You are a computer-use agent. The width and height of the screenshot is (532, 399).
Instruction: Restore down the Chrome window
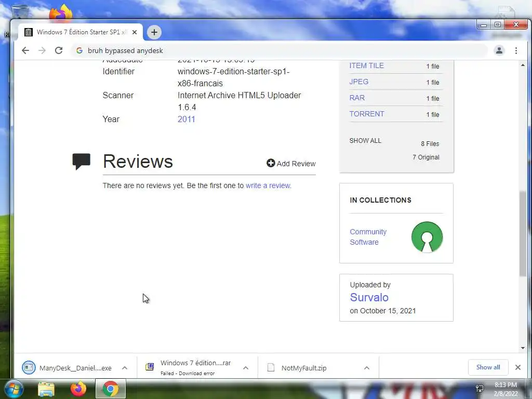[498, 25]
